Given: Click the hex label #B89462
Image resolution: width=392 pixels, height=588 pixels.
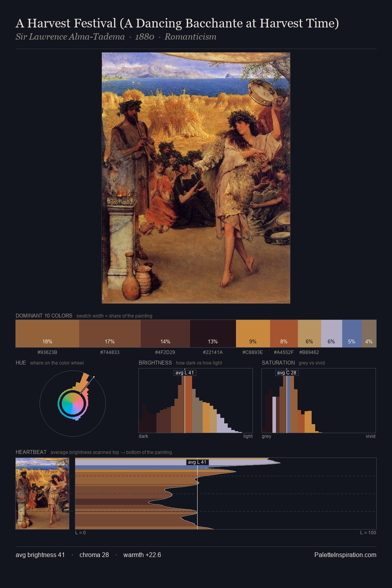Looking at the screenshot, I should 309,352.
